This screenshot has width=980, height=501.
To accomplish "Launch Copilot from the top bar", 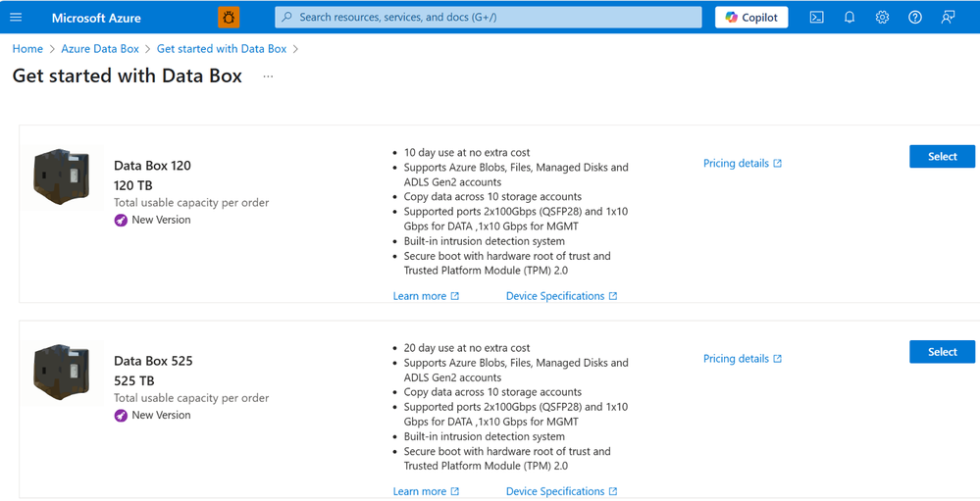I will pos(751,18).
